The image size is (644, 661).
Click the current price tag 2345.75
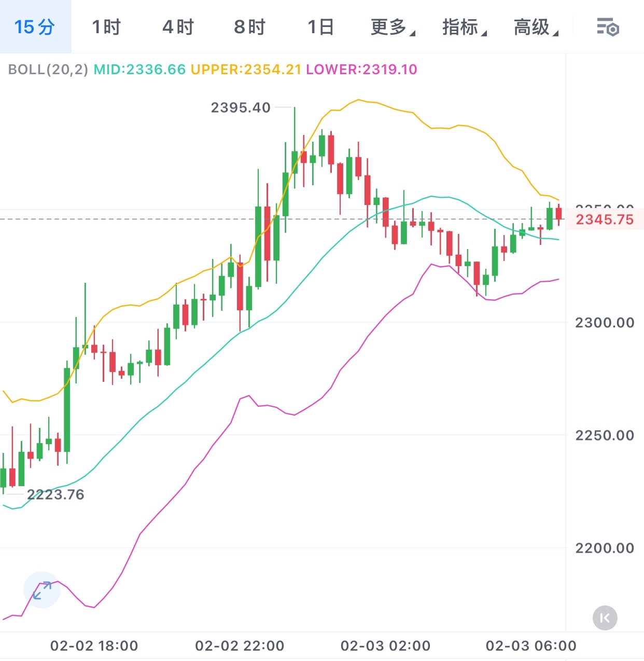pyautogui.click(x=605, y=219)
